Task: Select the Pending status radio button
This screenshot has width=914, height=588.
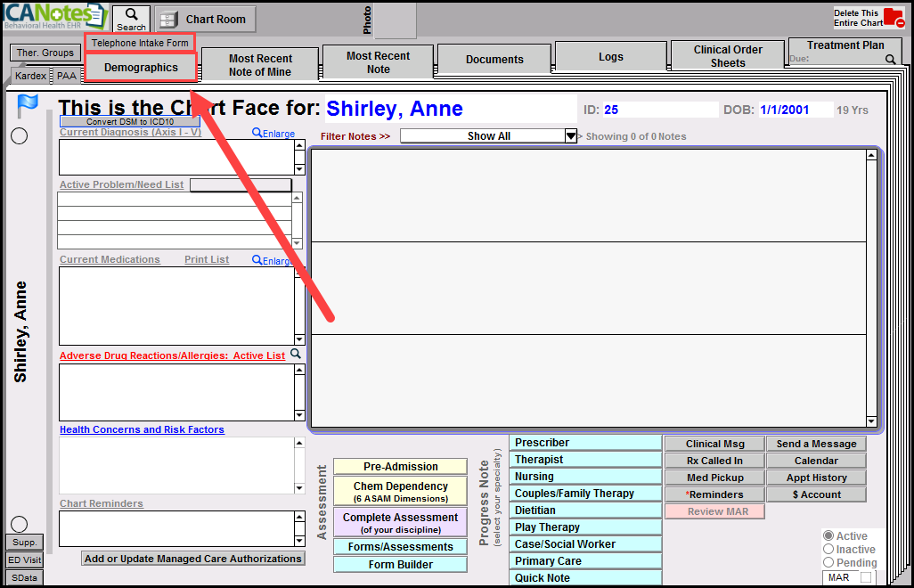Action: coord(828,563)
